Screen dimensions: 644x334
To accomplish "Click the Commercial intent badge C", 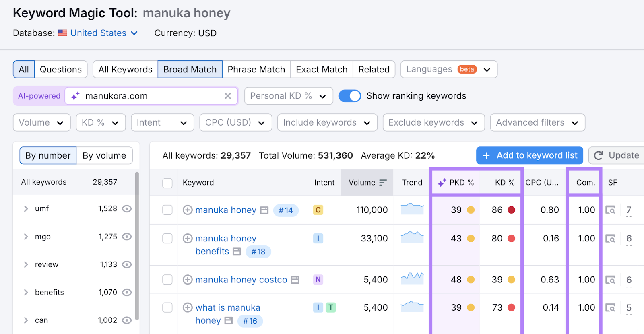I will point(318,210).
